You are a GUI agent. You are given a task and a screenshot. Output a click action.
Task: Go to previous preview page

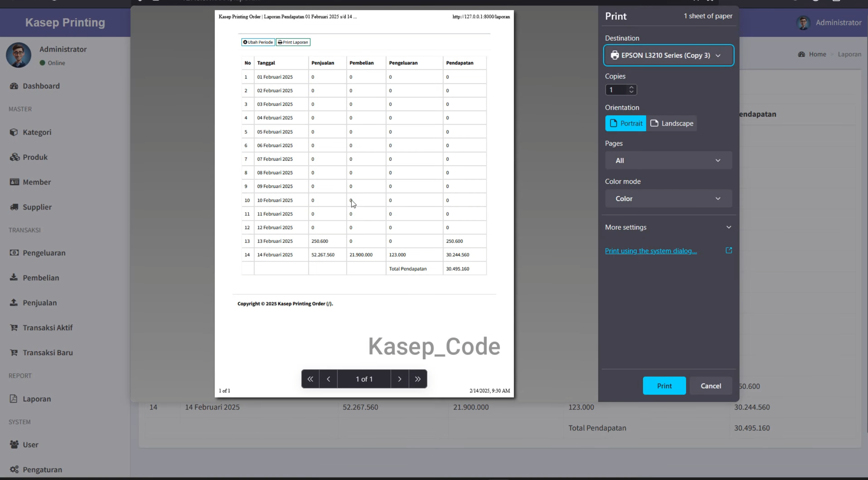(328, 379)
